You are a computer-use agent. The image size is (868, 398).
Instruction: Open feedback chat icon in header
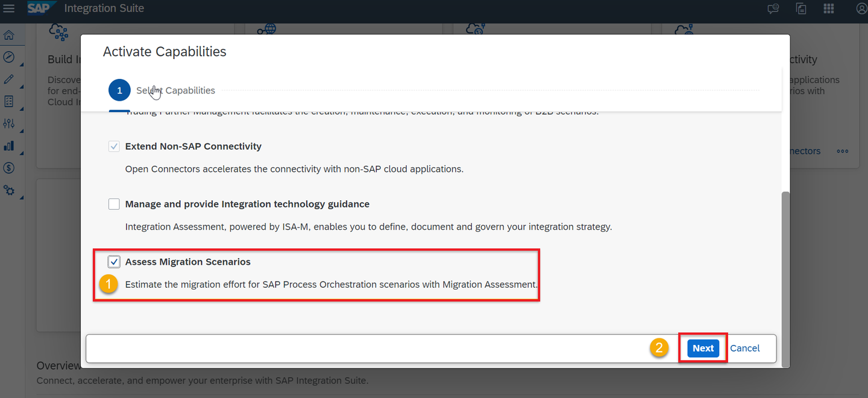pos(773,8)
